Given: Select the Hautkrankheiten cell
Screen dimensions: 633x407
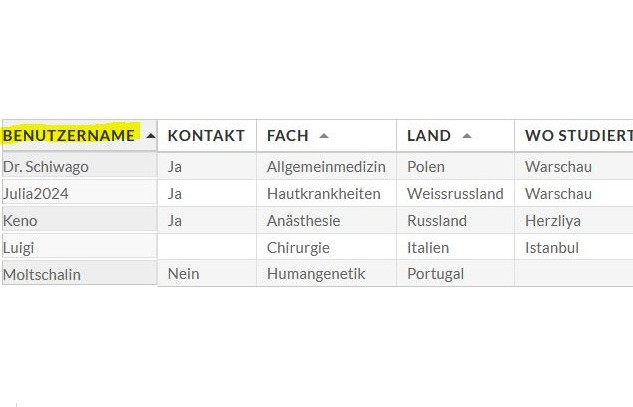Looking at the screenshot, I should tap(323, 193).
